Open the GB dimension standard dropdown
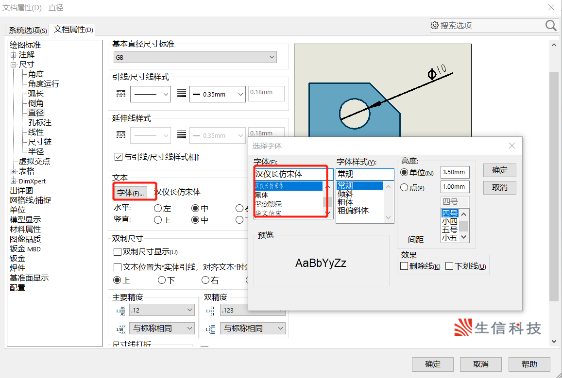Image resolution: width=562 pixels, height=378 pixels. click(195, 57)
